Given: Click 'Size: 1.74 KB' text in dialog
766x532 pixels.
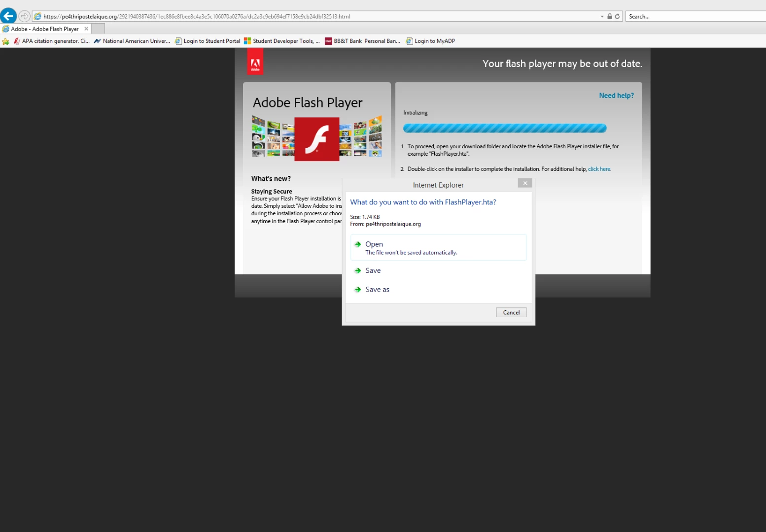Looking at the screenshot, I should [x=365, y=217].
